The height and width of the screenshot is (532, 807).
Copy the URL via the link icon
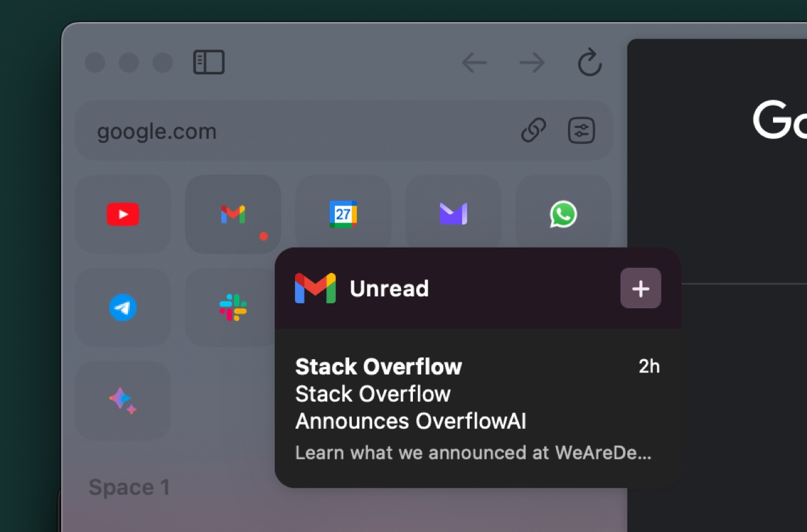tap(533, 131)
